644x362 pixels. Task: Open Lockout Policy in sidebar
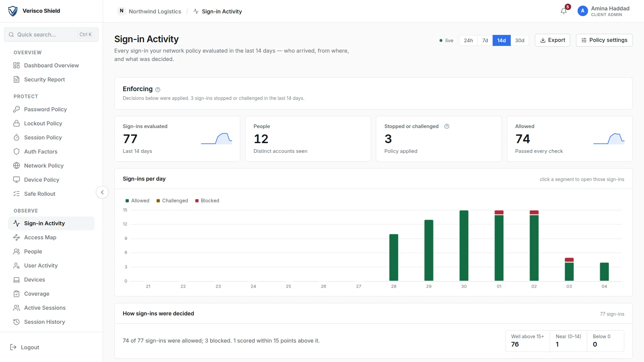point(51,123)
